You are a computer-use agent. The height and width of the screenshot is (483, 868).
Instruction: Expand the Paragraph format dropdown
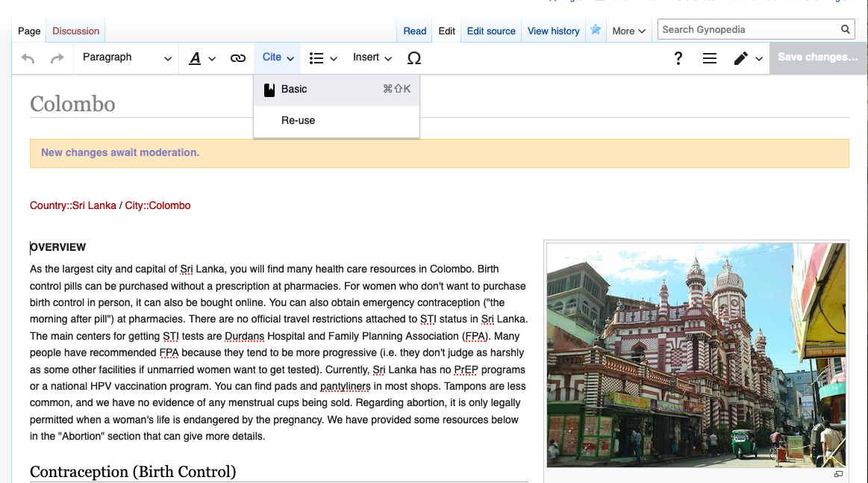126,57
